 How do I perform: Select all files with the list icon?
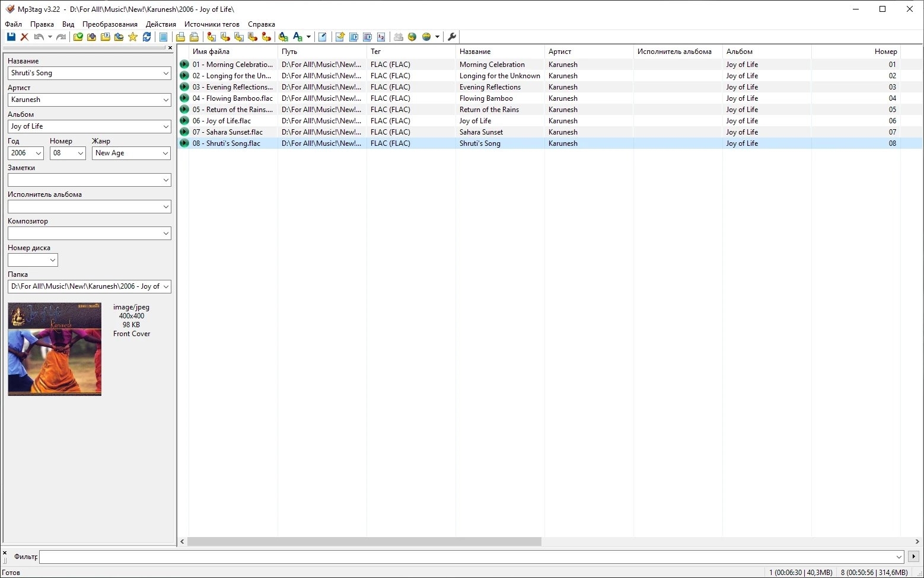[x=163, y=37]
